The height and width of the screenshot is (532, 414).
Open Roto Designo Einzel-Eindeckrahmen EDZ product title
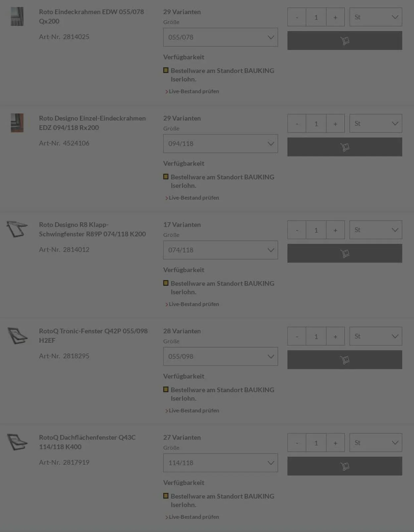92,123
